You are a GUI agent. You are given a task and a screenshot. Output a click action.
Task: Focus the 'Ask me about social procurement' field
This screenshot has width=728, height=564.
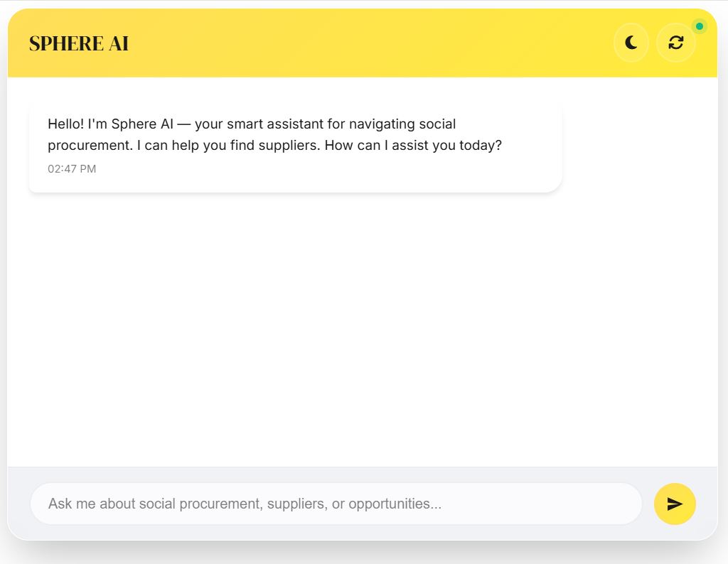336,504
